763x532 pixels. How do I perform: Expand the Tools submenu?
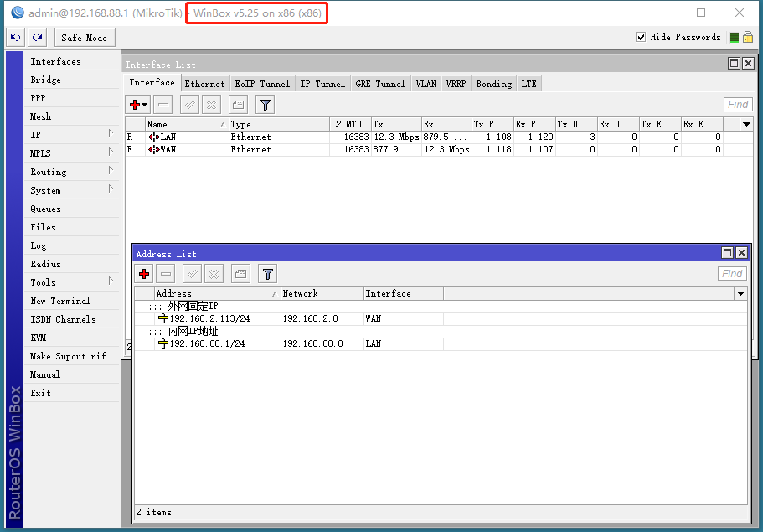(71, 283)
